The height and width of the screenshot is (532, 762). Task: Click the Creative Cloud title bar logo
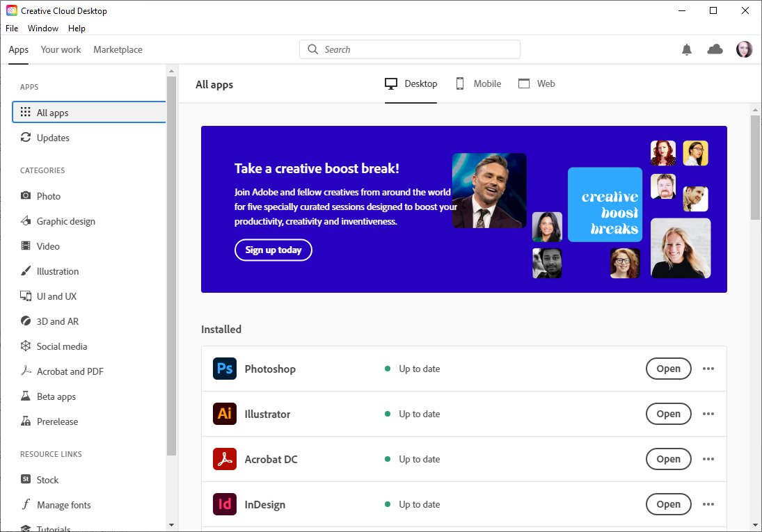pos(12,10)
